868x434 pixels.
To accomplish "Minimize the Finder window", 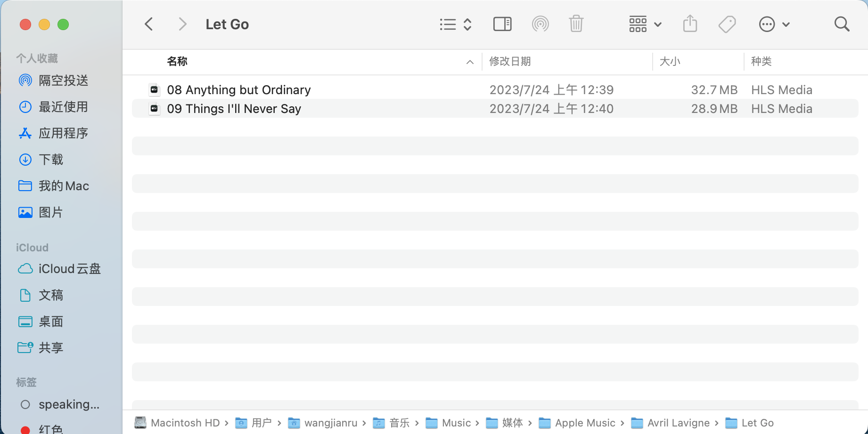I will (x=44, y=24).
